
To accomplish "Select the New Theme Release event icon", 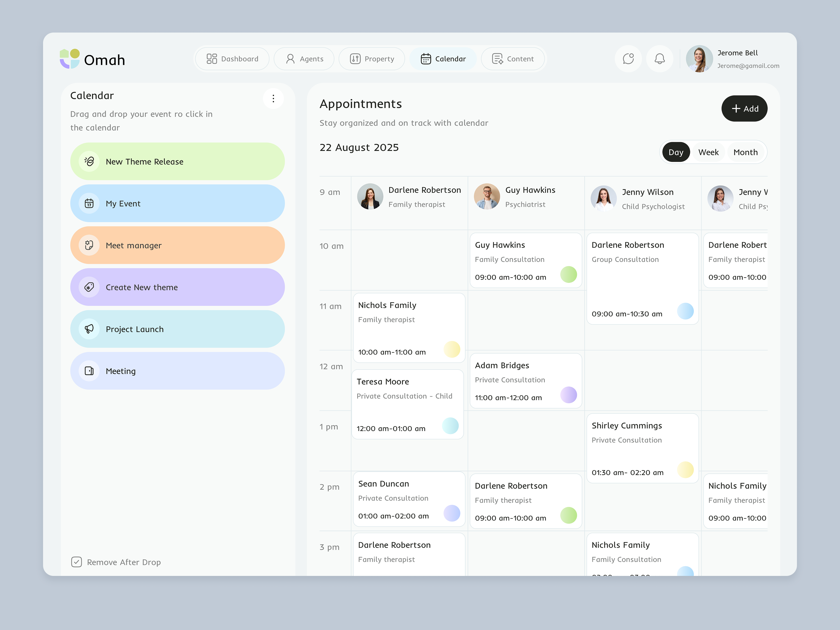I will click(89, 161).
